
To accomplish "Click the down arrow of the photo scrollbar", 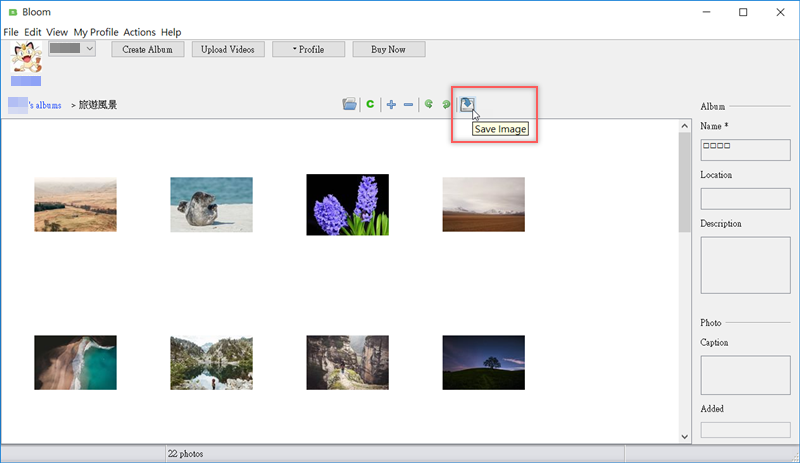I will click(684, 437).
